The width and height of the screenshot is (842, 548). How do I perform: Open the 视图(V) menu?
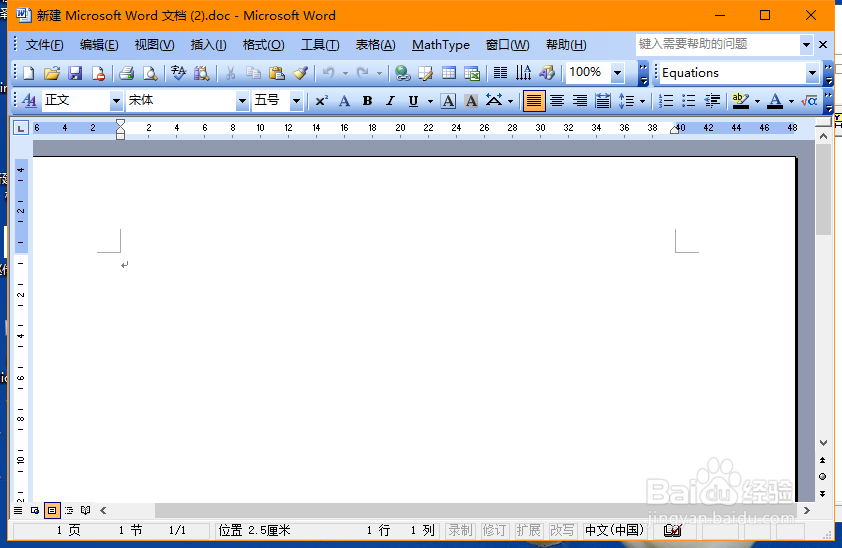[x=155, y=45]
